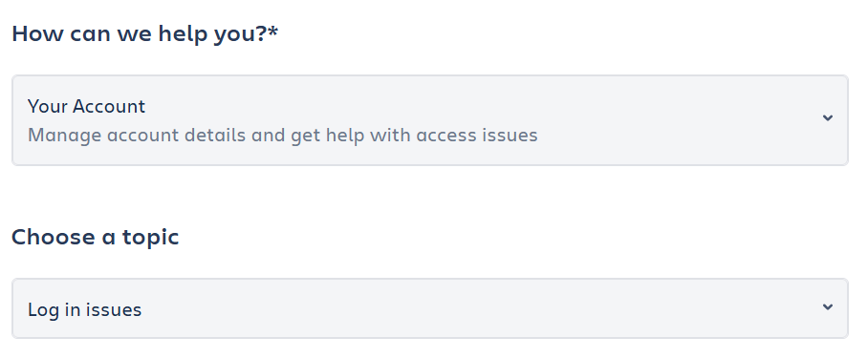Click the 'Manage account details' description text
This screenshot has height=358, width=868.
[x=138, y=136]
